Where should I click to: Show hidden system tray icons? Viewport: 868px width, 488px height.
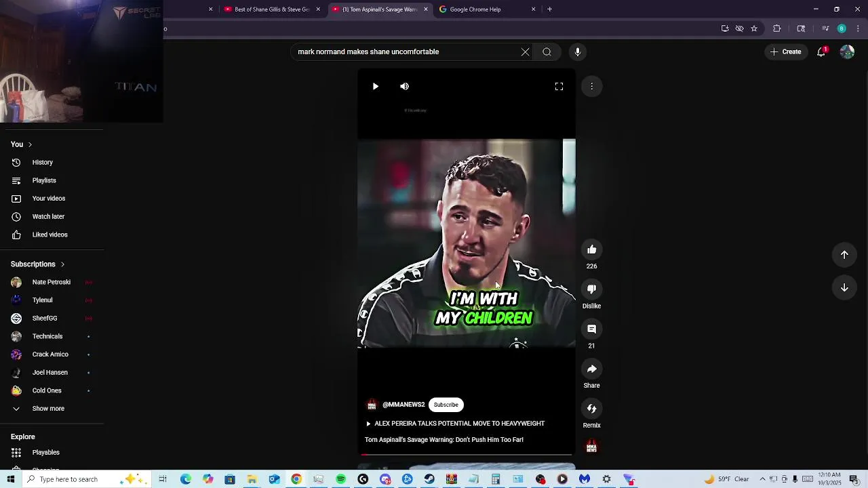click(x=762, y=479)
